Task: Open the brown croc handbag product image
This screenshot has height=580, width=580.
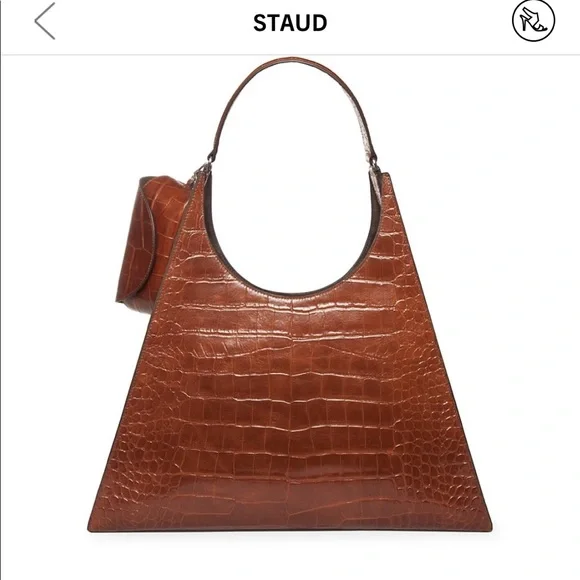Action: click(x=290, y=294)
